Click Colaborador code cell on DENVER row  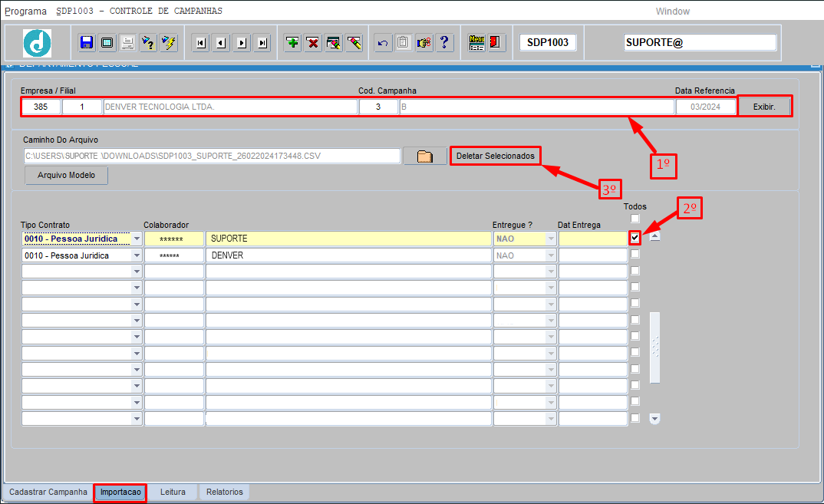[x=174, y=255]
